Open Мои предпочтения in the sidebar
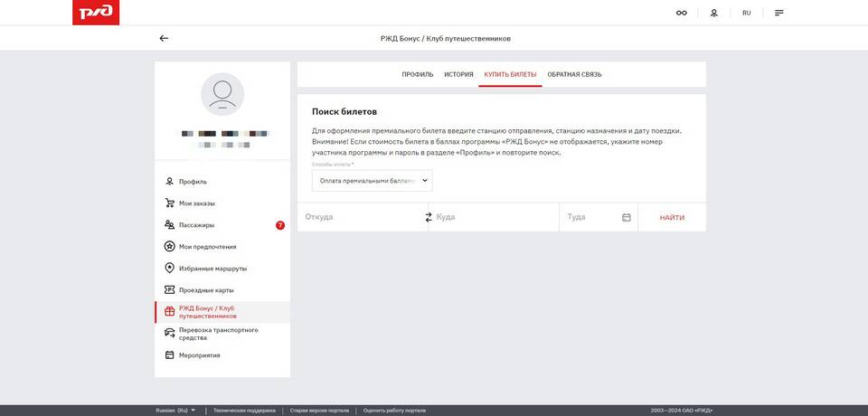The width and height of the screenshot is (868, 416). pos(222,246)
